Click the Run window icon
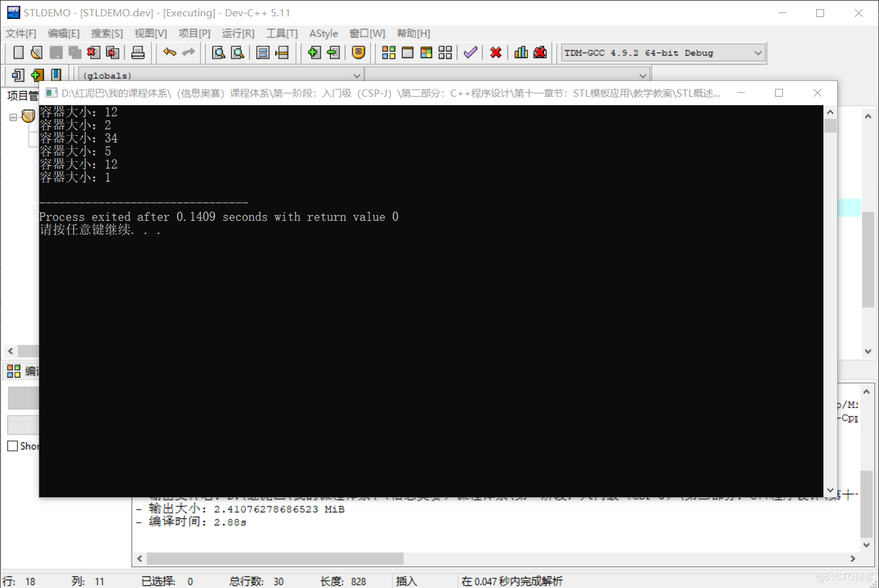Viewport: 879px width, 588px height. coord(408,53)
